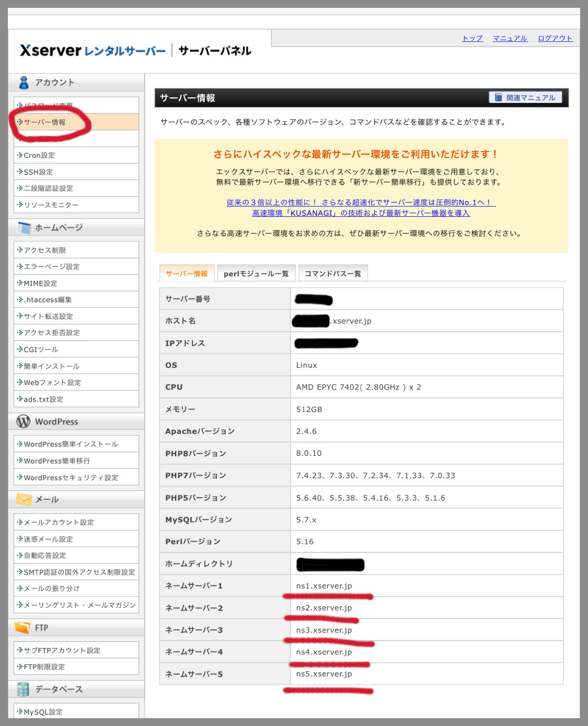
Task: Open メールアカウント設定 menu item
Action: (x=76, y=522)
